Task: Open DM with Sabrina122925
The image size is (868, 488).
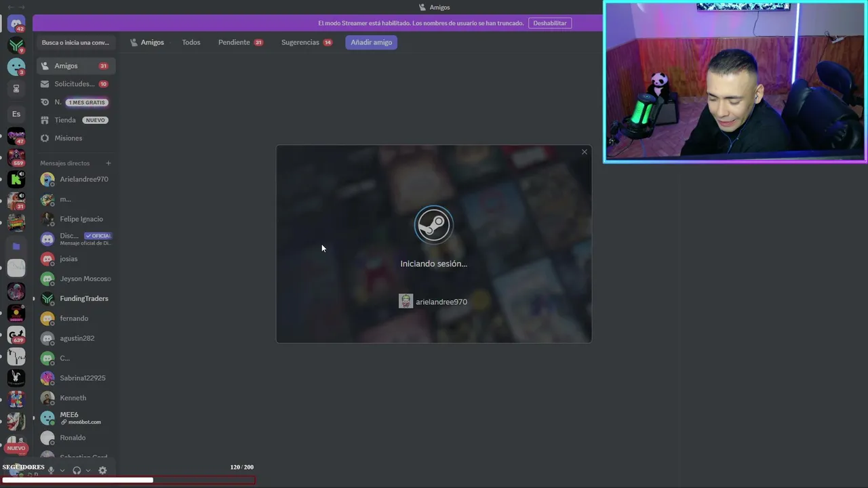Action: [x=76, y=378]
